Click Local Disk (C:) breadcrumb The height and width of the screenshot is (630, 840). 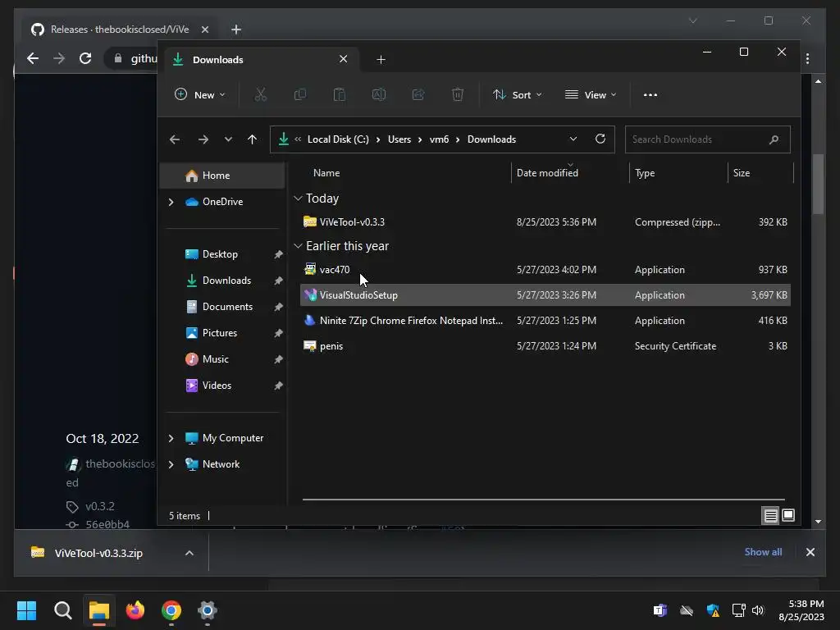tap(338, 139)
